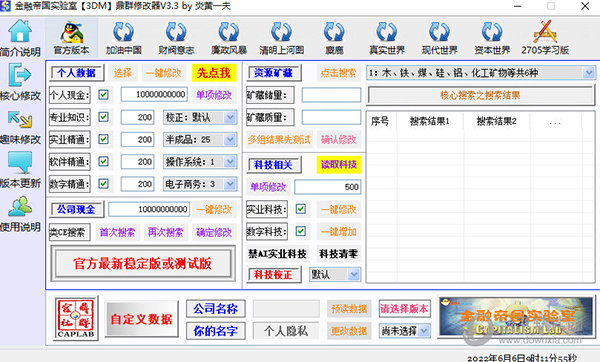Switch to the 现代世界 version icon
This screenshot has height=362, width=600.
[x=439, y=32]
